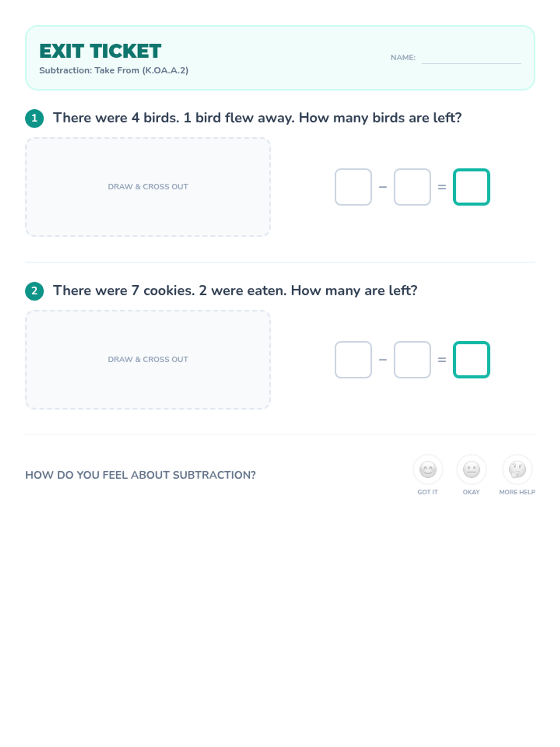Click the cookies "Draw & Cross Out" area
The width and height of the screenshot is (560, 747).
pyautogui.click(x=148, y=359)
